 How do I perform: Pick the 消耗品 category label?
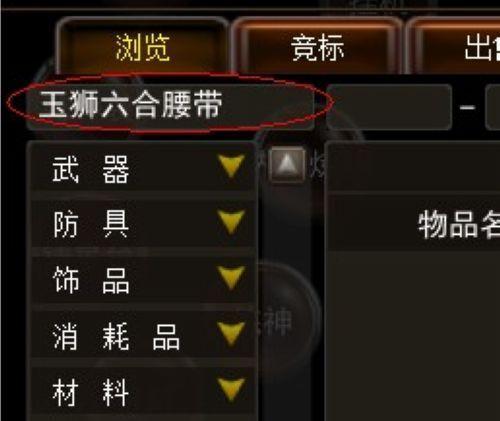pyautogui.click(x=116, y=336)
